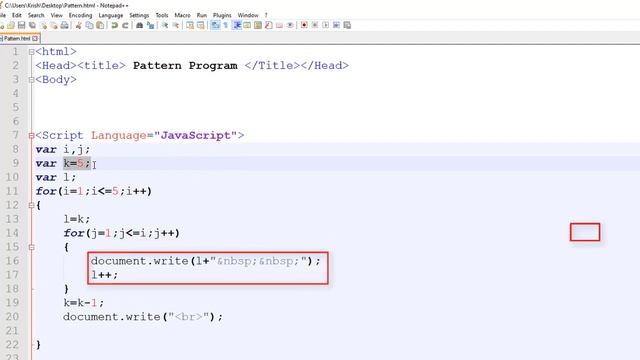Screen dimensions: 640x360
Task: Collapse the Script block fold on line 7
Action: [31, 136]
